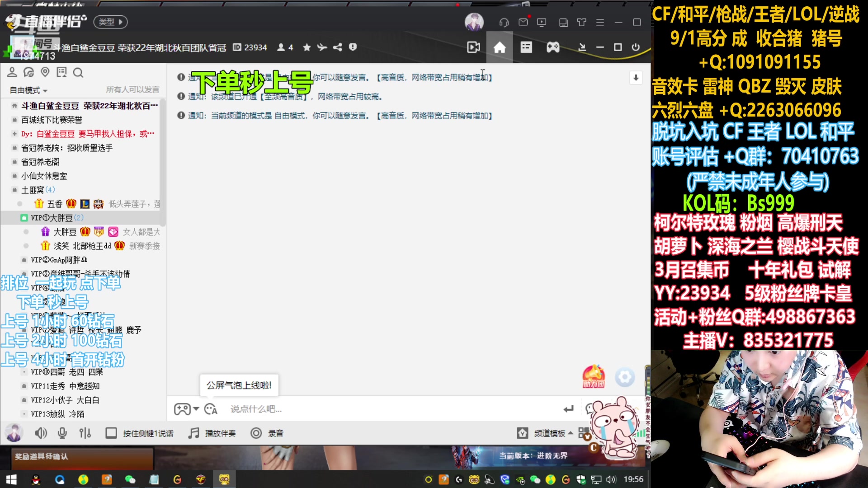Viewport: 868px width, 488px height.
Task: Click the user avatar in bottom control bar
Action: tap(14, 433)
